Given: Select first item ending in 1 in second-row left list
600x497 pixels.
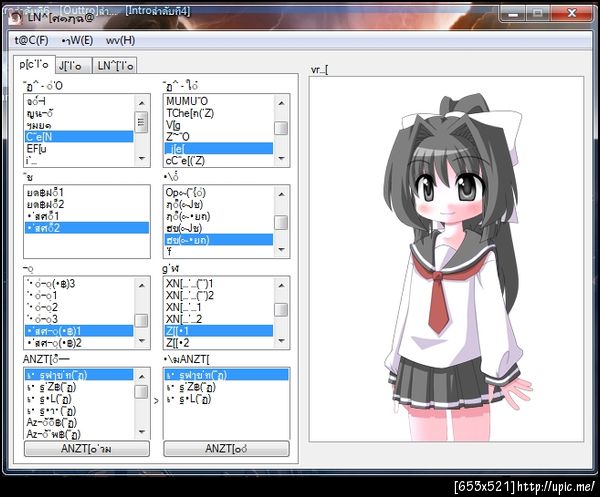Looking at the screenshot, I should pyautogui.click(x=87, y=192).
